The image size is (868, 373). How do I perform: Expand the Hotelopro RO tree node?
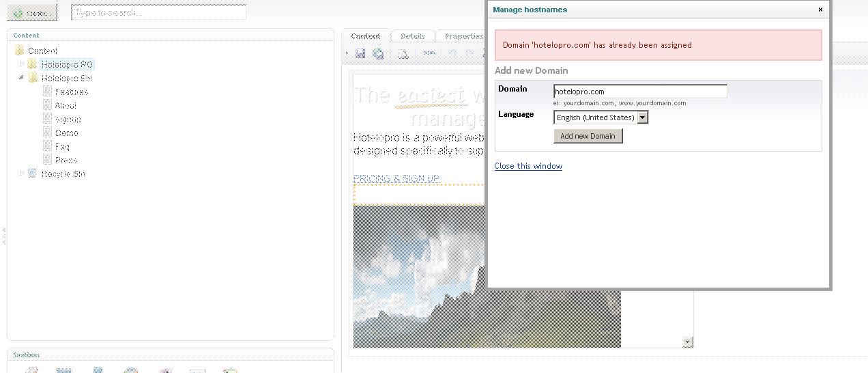tap(22, 64)
